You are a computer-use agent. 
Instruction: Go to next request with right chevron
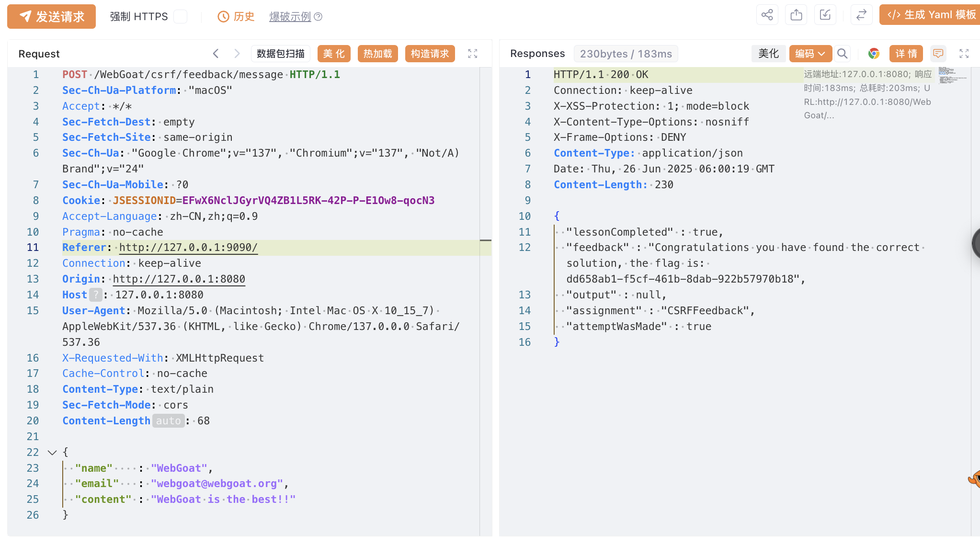tap(237, 54)
